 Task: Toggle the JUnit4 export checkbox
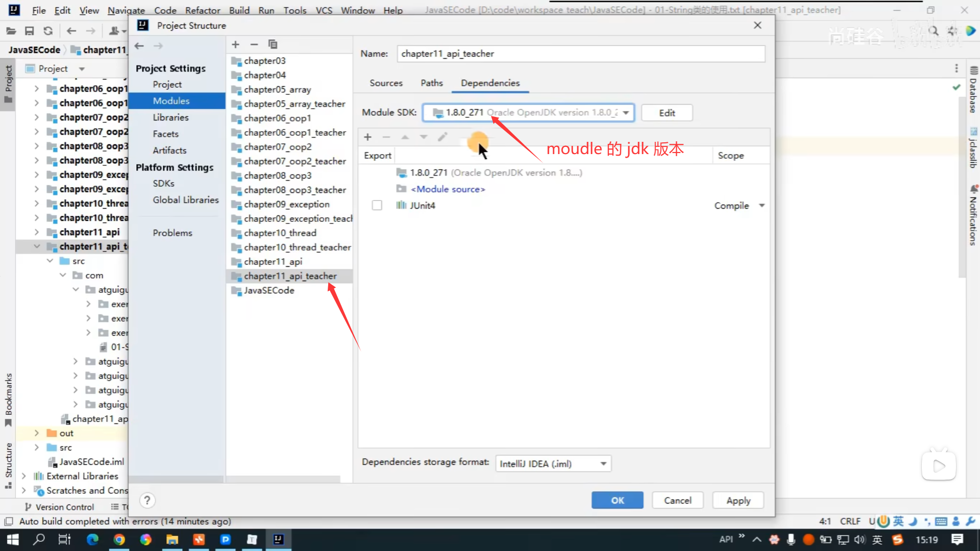(377, 205)
